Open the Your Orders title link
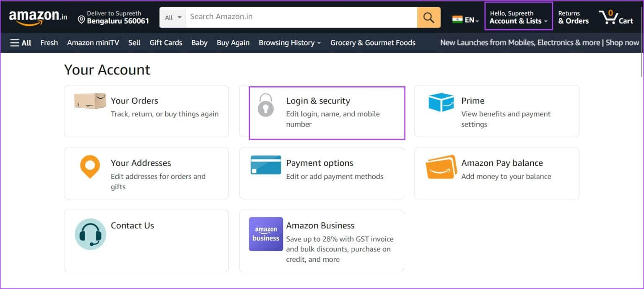Screen dimensions: 644x289 click(134, 101)
